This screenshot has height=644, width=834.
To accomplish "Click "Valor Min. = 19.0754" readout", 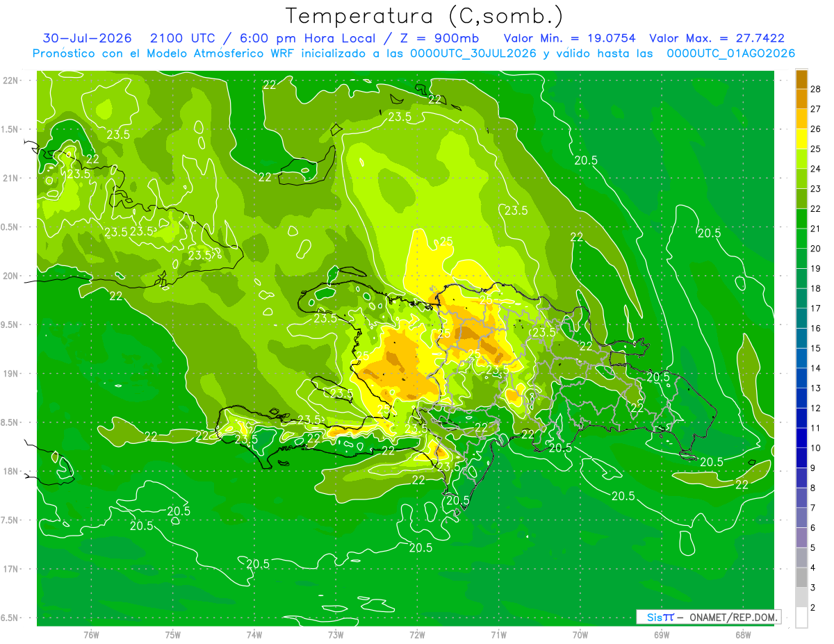I will (x=569, y=38).
